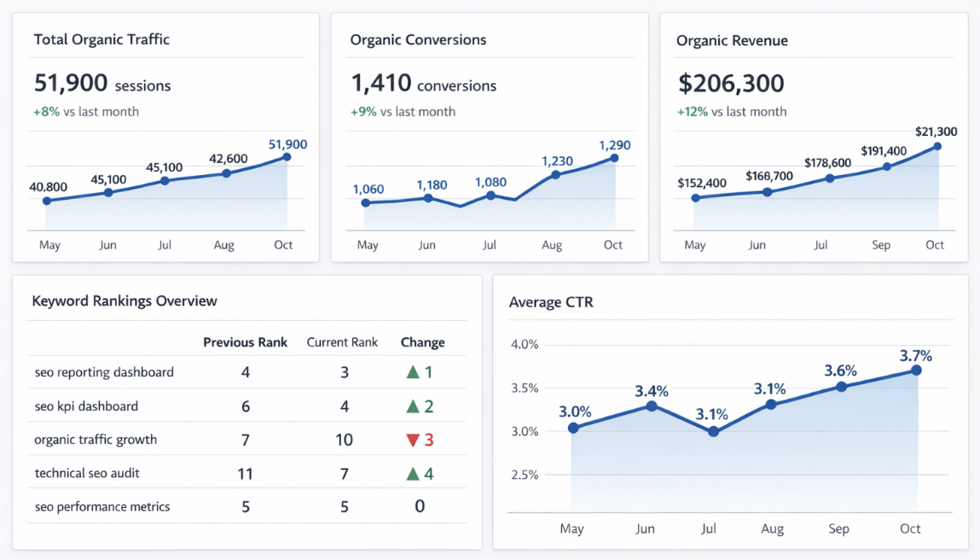Select the 40,800 data point on traffic chart
The image size is (980, 560).
click(x=47, y=201)
